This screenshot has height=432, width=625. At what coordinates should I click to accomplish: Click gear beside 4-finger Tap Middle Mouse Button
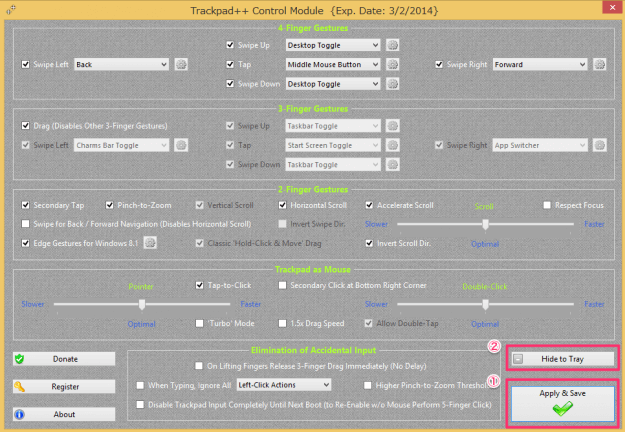pyautogui.click(x=393, y=65)
